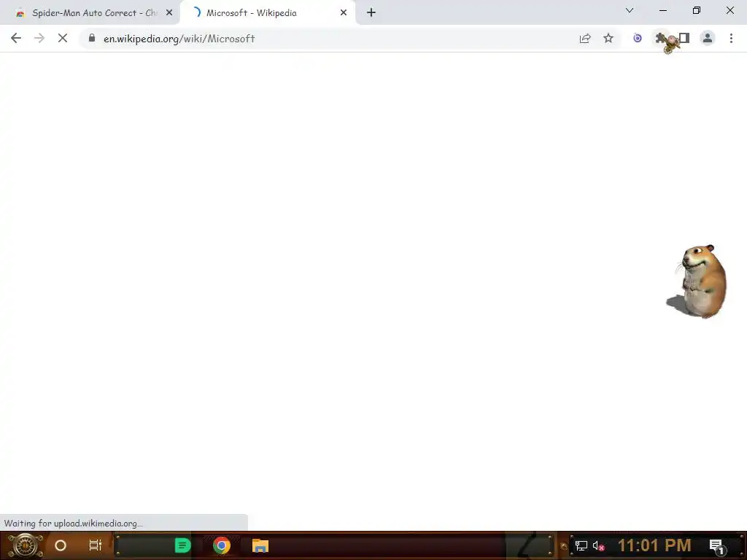Close the Spider-Man Auto Correct tab
This screenshot has height=560, width=747.
[x=169, y=13]
